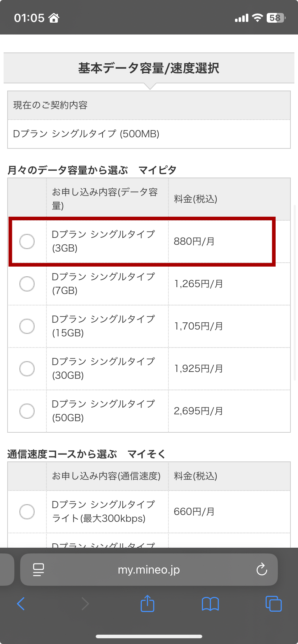This screenshot has height=644, width=298.
Task: Tap the my.mineo.jp address field
Action: tap(149, 570)
